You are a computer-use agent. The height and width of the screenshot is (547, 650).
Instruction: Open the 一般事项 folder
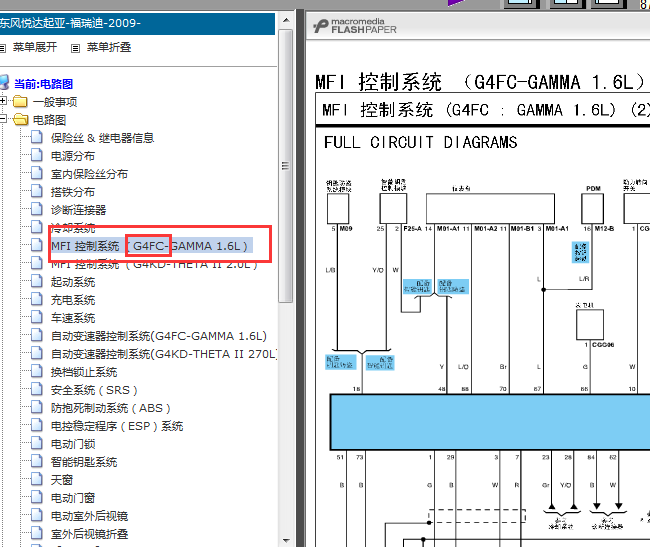click(55, 102)
